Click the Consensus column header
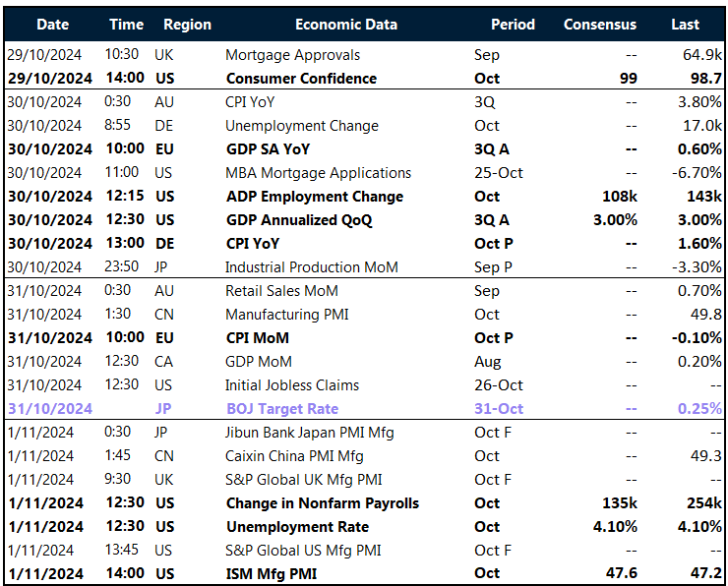Viewport: 728px width, 586px height. point(599,25)
